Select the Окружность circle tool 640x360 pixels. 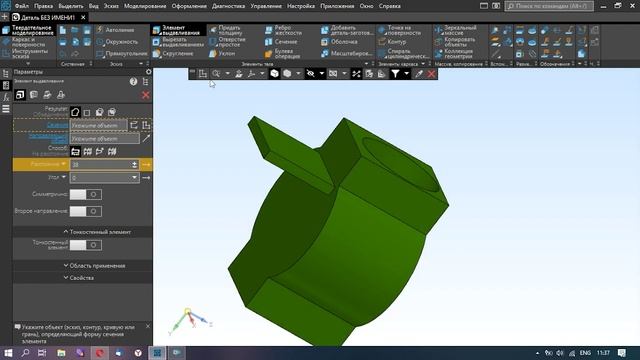click(117, 42)
